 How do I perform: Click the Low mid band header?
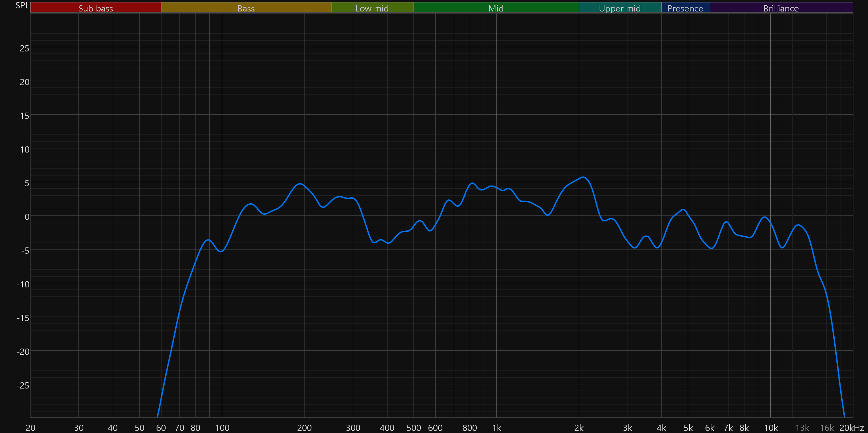click(x=372, y=8)
